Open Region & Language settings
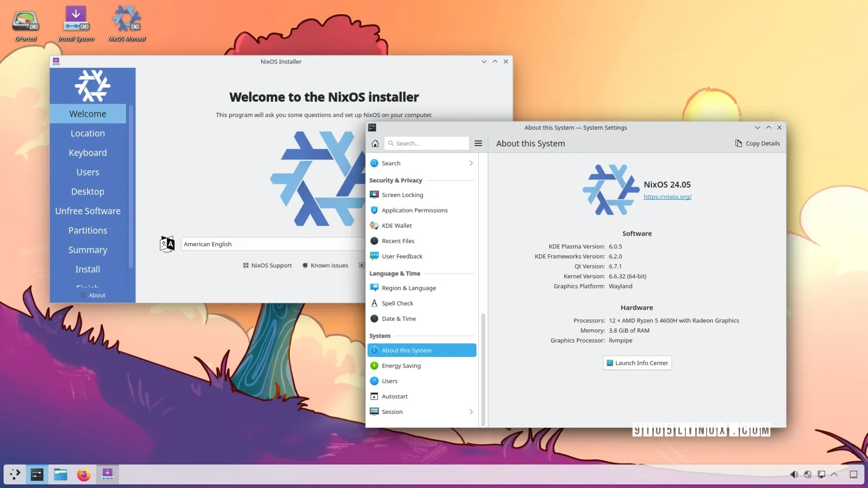This screenshot has height=488, width=868. point(422,288)
